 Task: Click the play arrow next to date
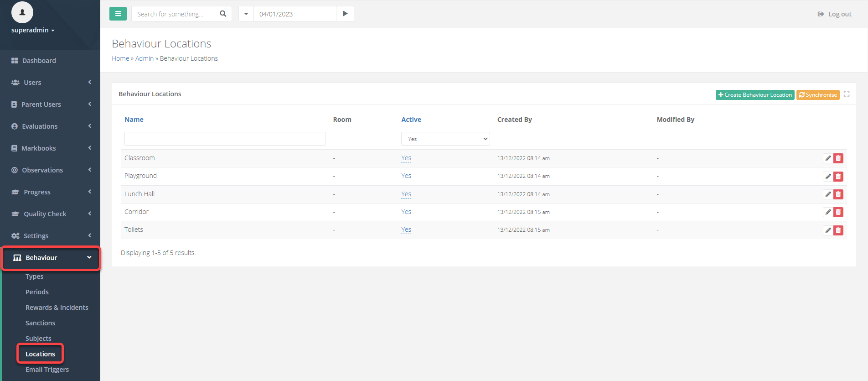(345, 14)
